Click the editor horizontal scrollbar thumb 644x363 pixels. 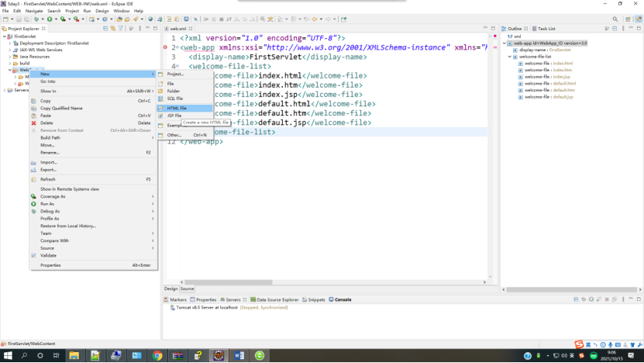pyautogui.click(x=229, y=282)
